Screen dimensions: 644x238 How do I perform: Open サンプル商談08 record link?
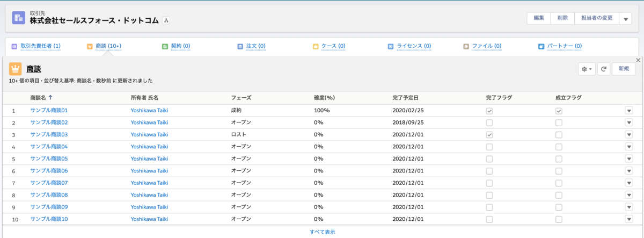click(49, 195)
